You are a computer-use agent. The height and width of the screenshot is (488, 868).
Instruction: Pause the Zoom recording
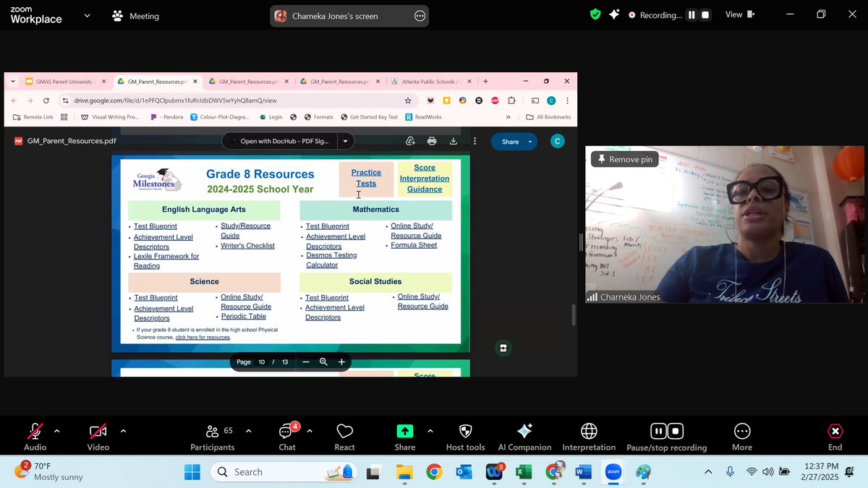coord(659,430)
